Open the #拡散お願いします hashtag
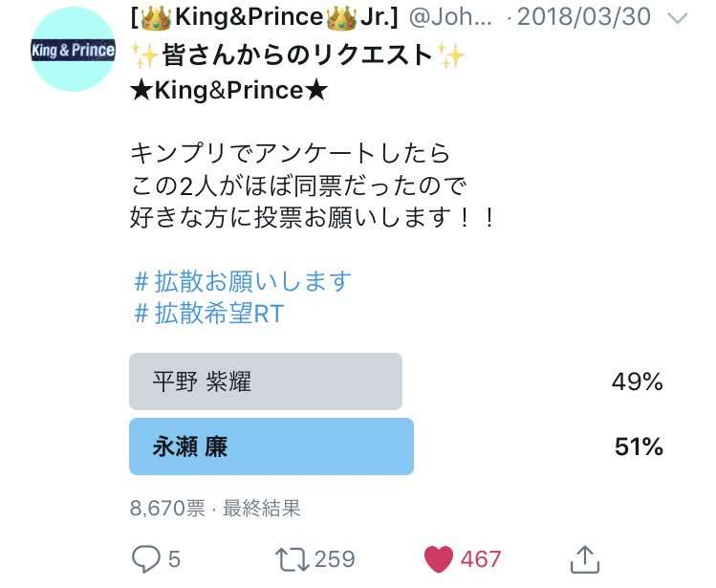 243,281
